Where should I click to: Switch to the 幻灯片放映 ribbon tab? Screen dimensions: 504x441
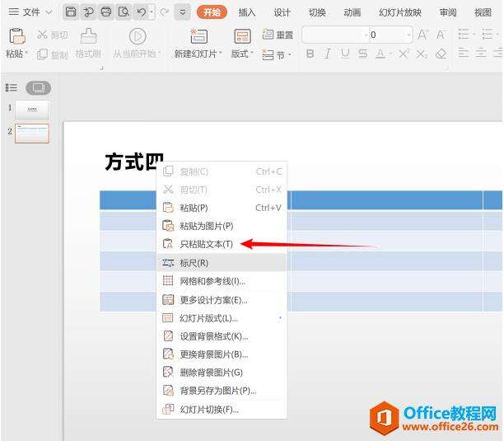(400, 12)
